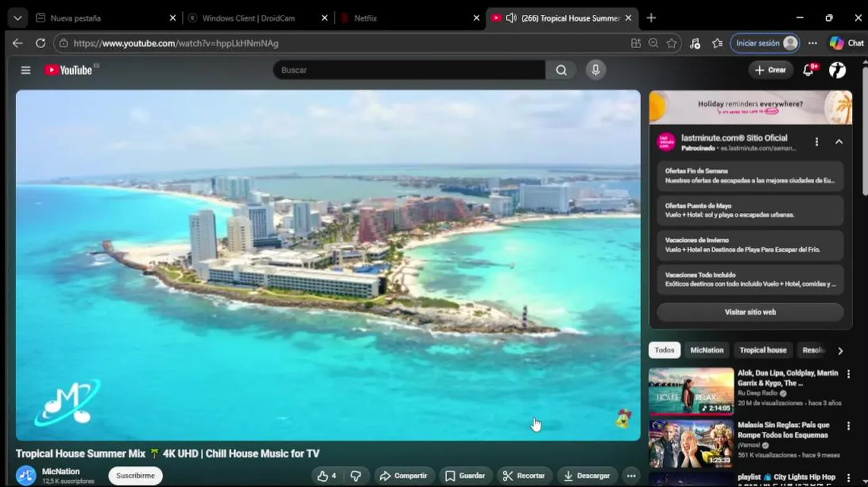868x487 pixels.
Task: Open a new browser tab
Action: [651, 18]
